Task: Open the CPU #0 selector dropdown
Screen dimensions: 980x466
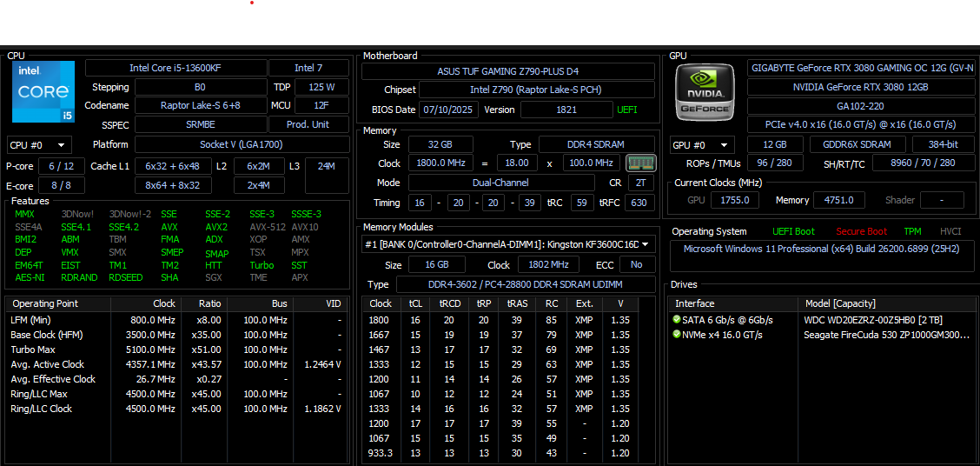Action: [x=38, y=145]
